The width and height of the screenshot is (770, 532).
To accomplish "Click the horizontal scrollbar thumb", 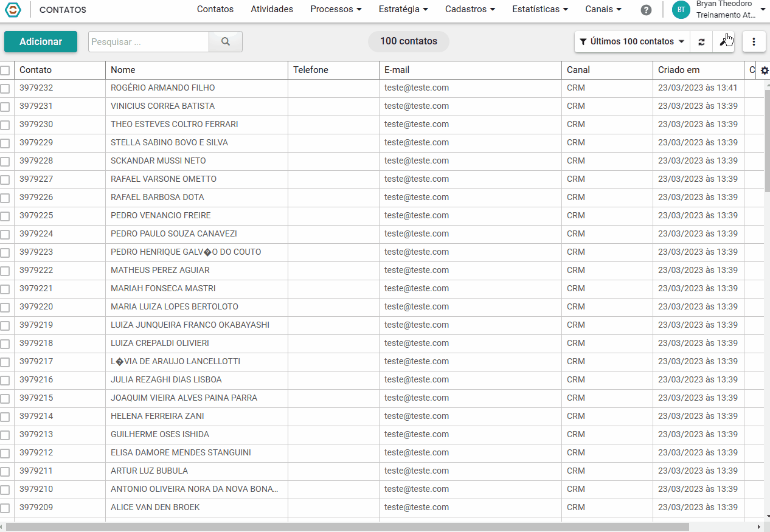I will [x=347, y=527].
